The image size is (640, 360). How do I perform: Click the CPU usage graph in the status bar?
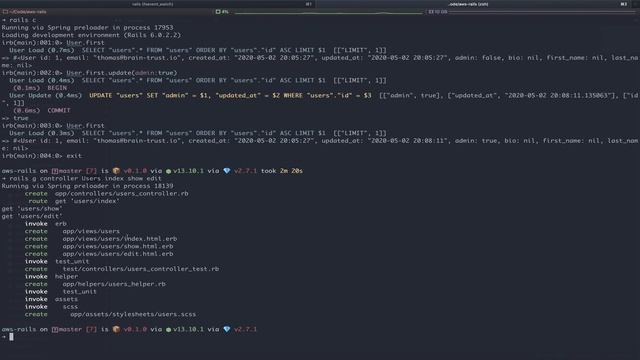(329, 12)
